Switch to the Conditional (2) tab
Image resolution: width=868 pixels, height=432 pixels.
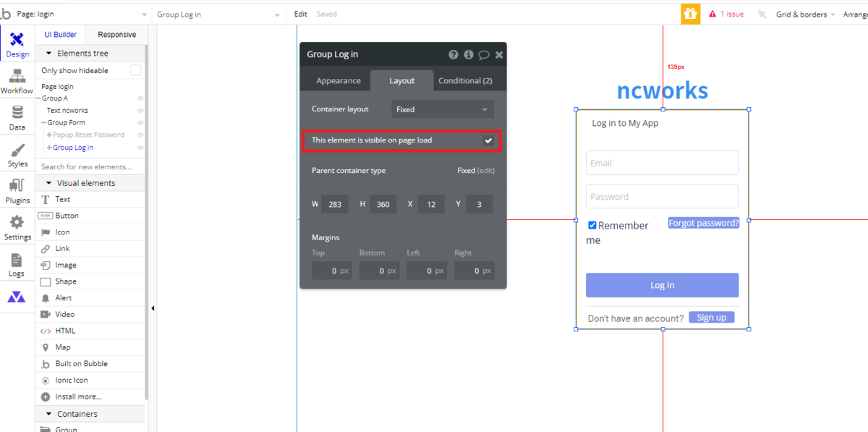tap(465, 81)
